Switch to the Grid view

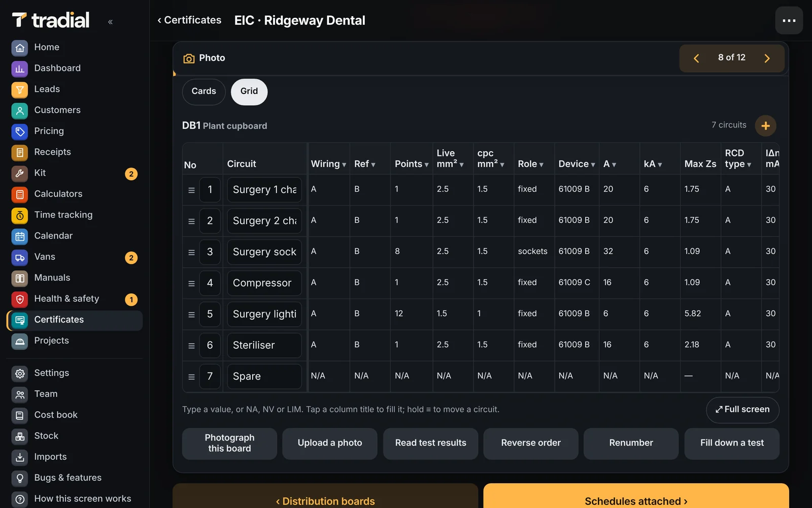pos(249,91)
